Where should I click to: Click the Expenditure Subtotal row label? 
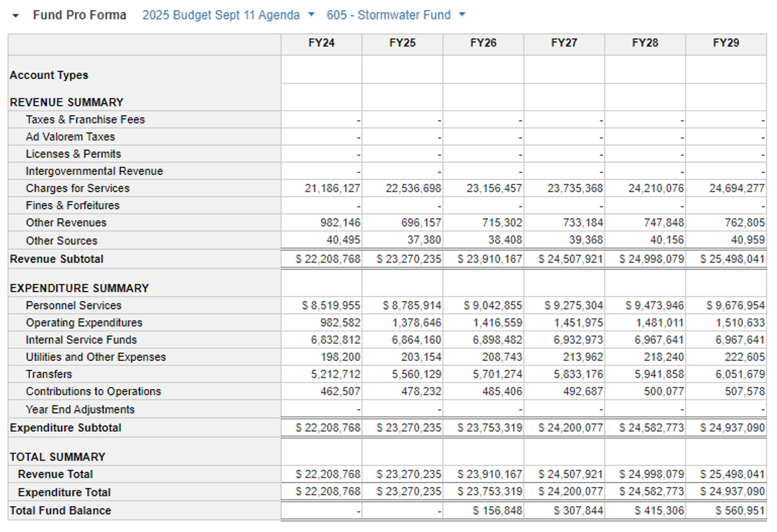[x=66, y=428]
